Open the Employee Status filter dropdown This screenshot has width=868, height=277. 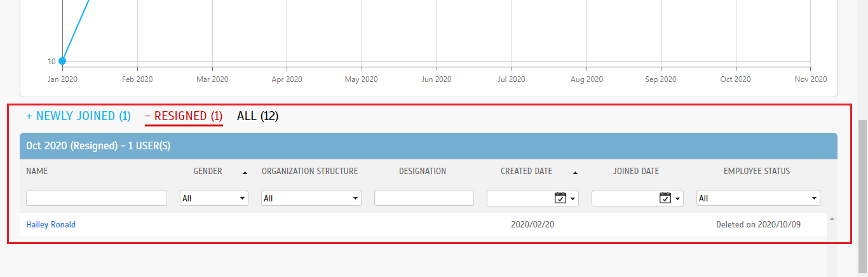(x=757, y=198)
